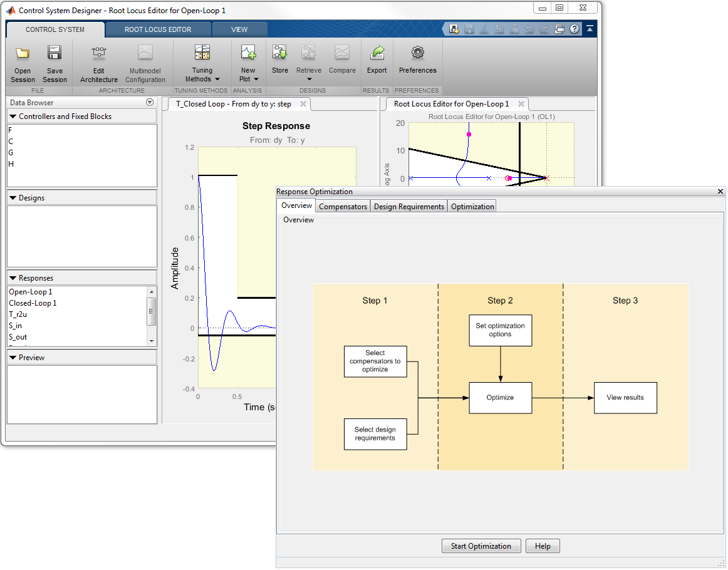Viewport: 728px width, 570px height.
Task: Click Responses list scroll down arrow
Action: (x=152, y=341)
